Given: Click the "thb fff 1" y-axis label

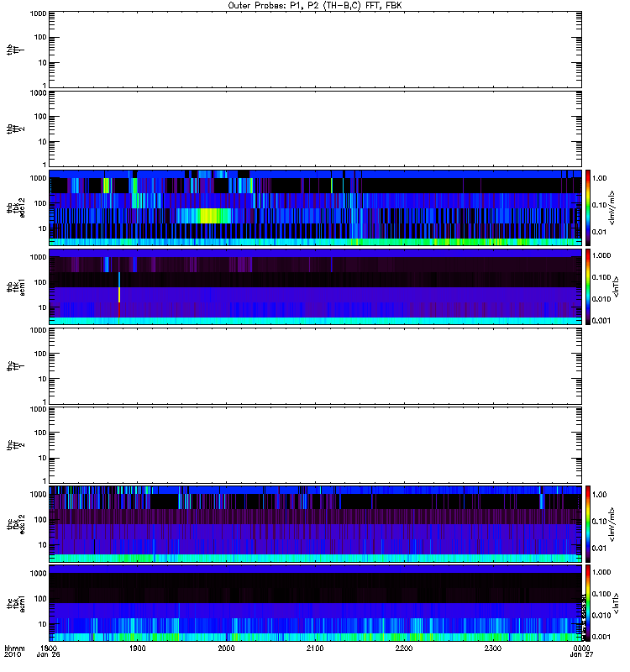Looking at the screenshot, I should click(15, 50).
